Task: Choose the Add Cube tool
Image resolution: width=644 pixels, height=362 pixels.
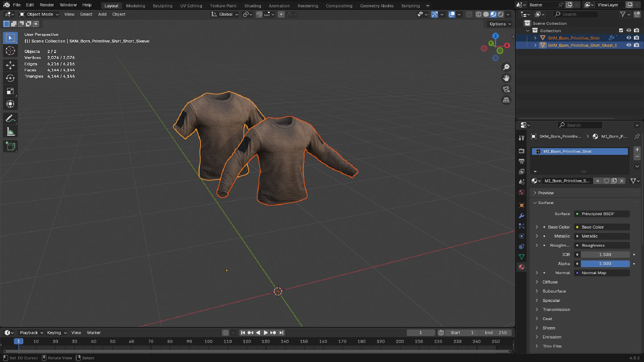Action: [x=10, y=146]
